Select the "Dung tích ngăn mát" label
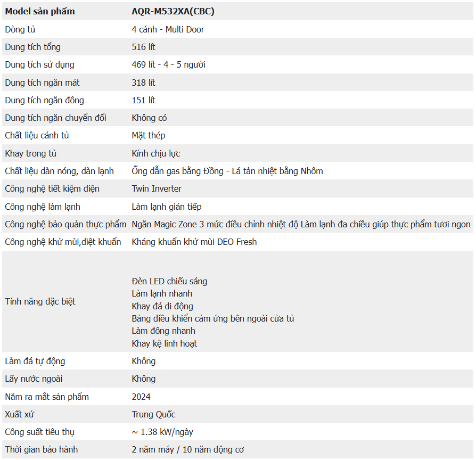Image resolution: width=476 pixels, height=460 pixels. click(x=42, y=83)
